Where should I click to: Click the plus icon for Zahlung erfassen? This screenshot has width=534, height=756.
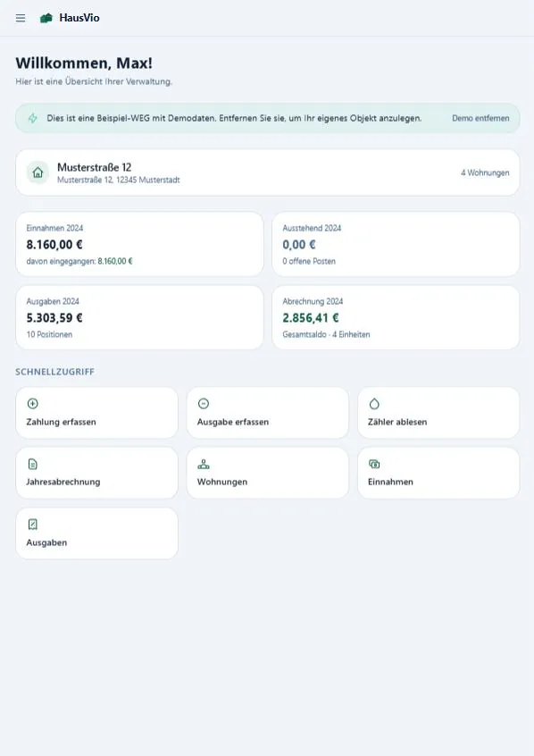(33, 404)
